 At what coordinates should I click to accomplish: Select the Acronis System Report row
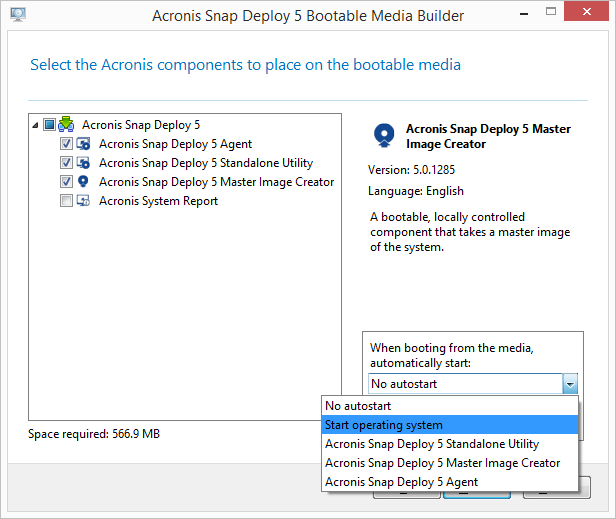tap(158, 200)
